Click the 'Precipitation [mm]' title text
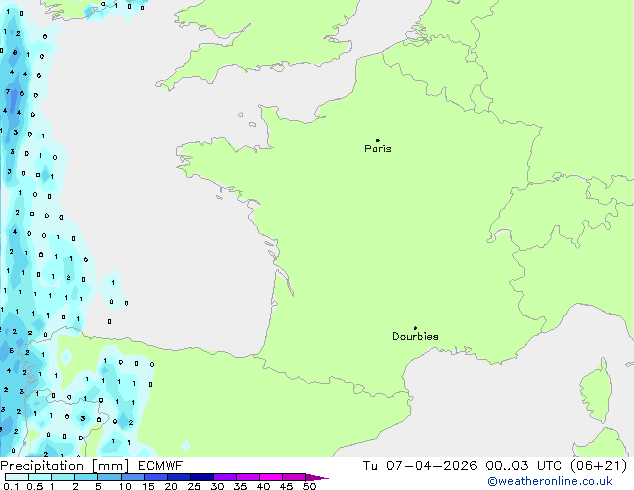Viewport: 634px width, 490px height. coord(64,466)
